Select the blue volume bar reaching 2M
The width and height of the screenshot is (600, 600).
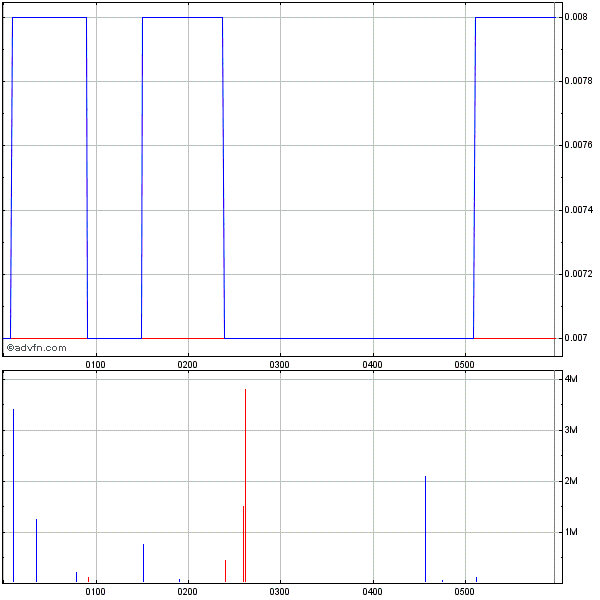coord(426,529)
